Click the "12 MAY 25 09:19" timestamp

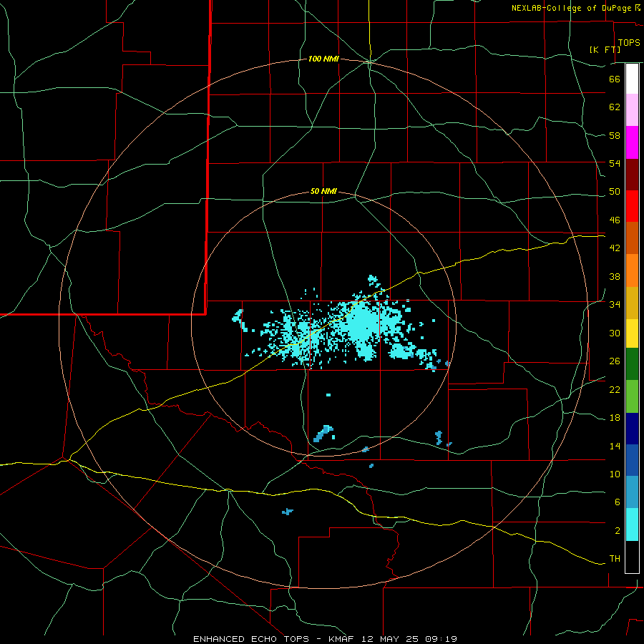point(409,639)
